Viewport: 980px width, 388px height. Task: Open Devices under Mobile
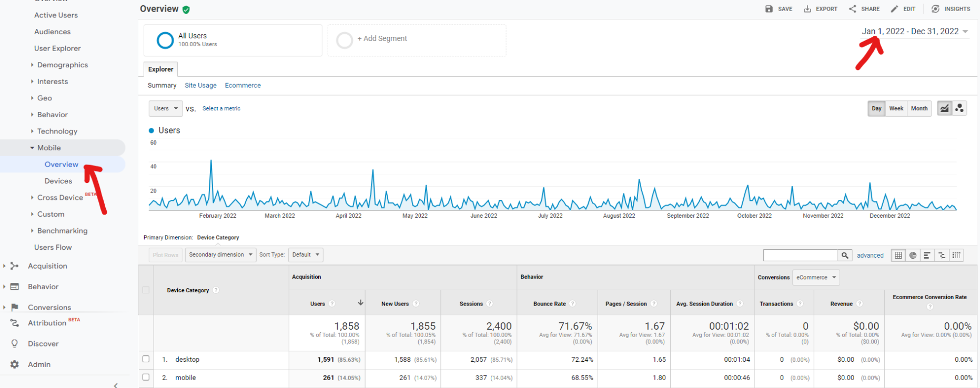tap(58, 181)
